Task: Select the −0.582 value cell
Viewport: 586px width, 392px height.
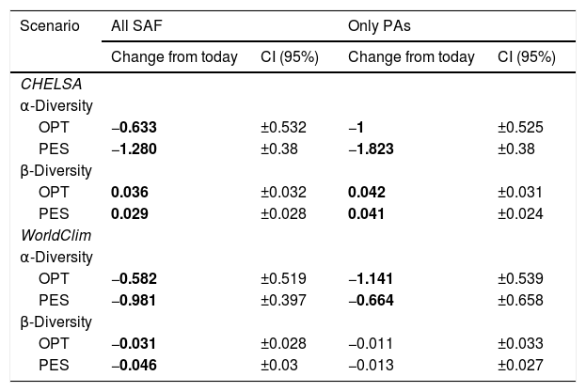Action: coord(135,278)
